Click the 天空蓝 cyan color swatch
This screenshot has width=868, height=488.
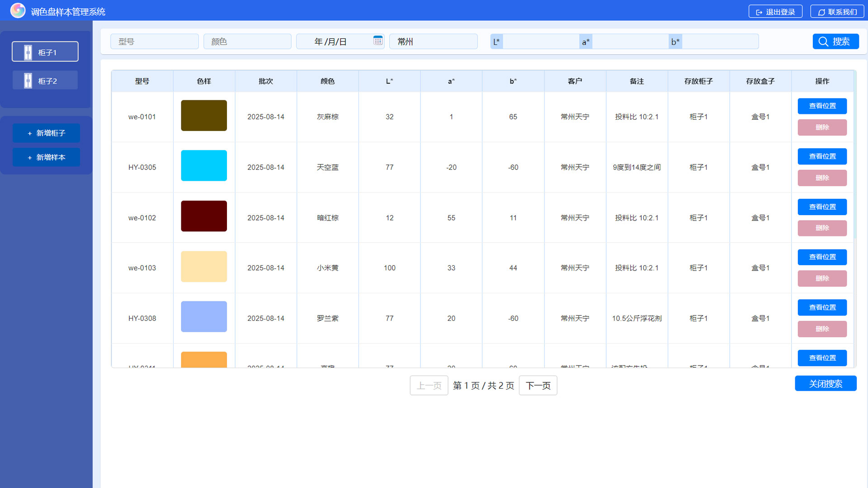[204, 165]
